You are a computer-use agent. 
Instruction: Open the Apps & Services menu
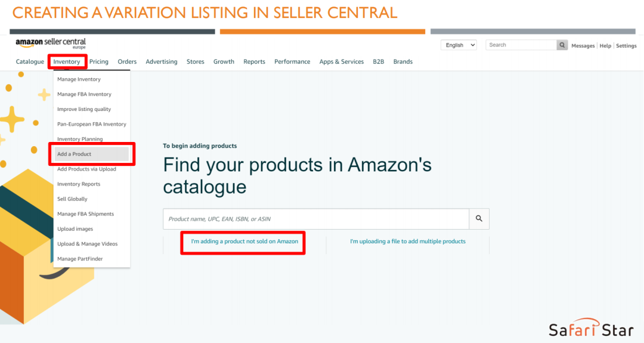[341, 61]
